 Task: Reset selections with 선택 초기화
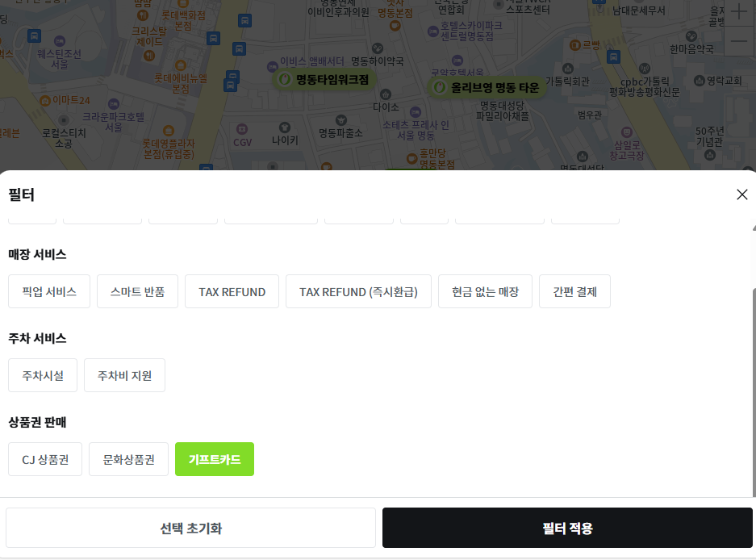click(190, 528)
